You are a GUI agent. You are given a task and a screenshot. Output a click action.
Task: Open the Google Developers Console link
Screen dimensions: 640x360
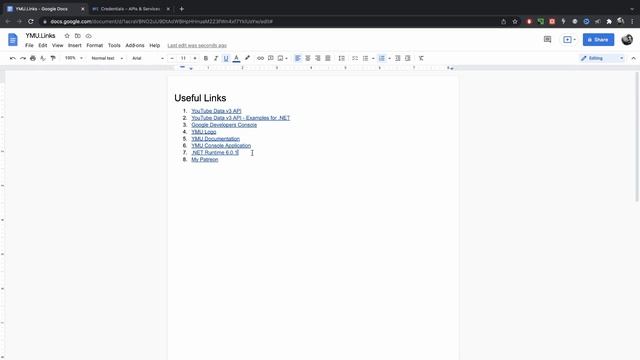(x=224, y=125)
